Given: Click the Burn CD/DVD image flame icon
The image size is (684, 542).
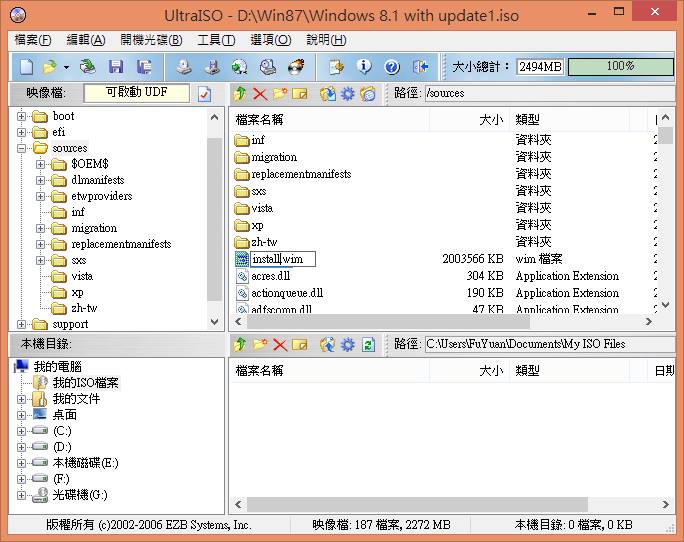Looking at the screenshot, I should pyautogui.click(x=296, y=67).
